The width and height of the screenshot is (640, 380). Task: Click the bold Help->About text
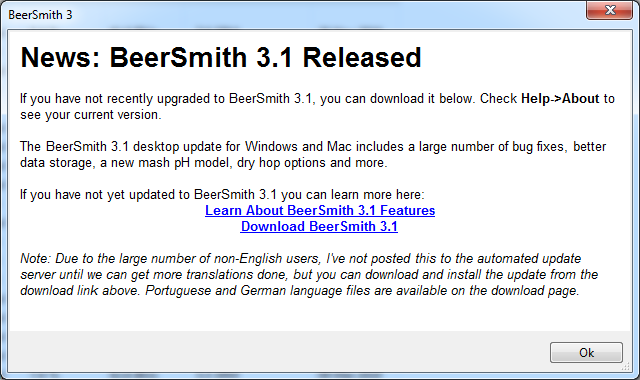tap(560, 98)
